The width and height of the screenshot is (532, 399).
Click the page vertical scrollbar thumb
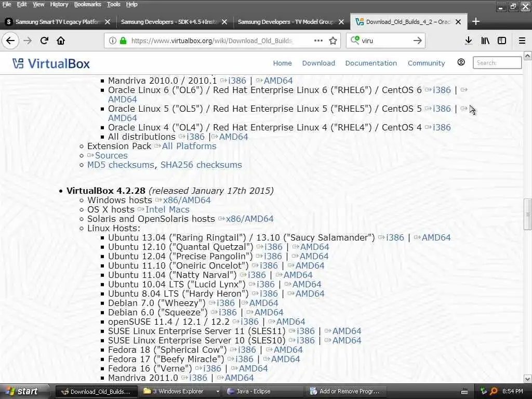(x=528, y=215)
